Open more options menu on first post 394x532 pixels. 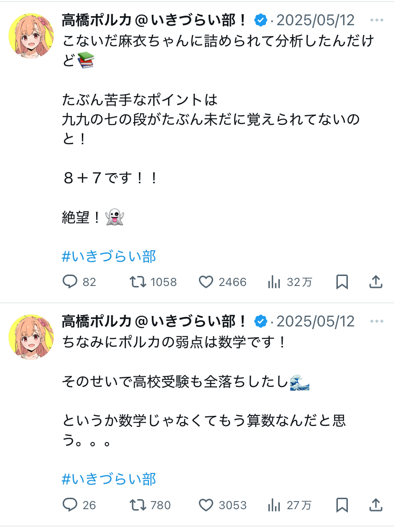[376, 20]
